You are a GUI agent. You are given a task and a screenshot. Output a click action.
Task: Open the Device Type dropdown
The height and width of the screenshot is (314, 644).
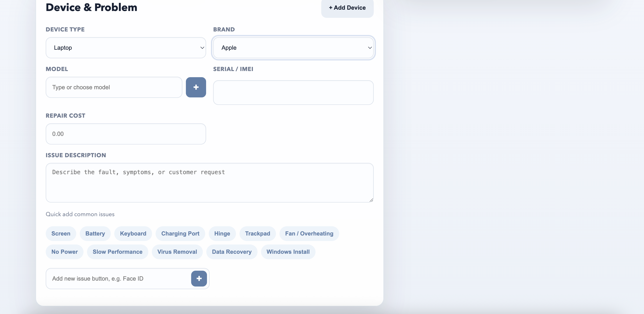tap(126, 47)
